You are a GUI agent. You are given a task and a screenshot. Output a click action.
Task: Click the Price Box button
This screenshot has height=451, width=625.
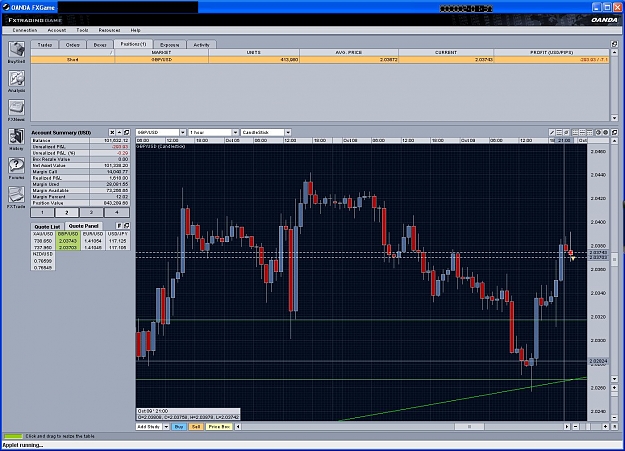[x=219, y=427]
